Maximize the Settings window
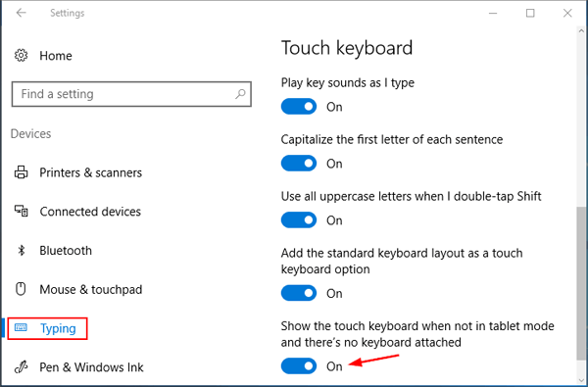588x387 pixels. point(530,13)
